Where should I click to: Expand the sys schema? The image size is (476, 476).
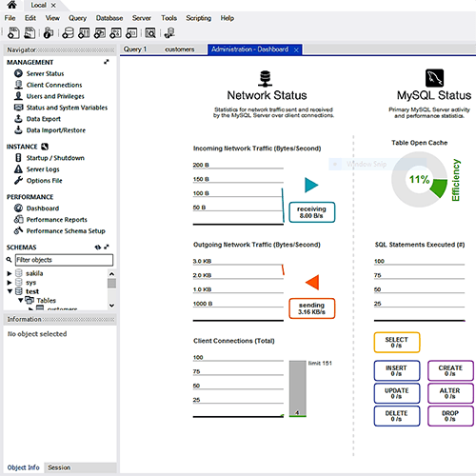pos(10,283)
